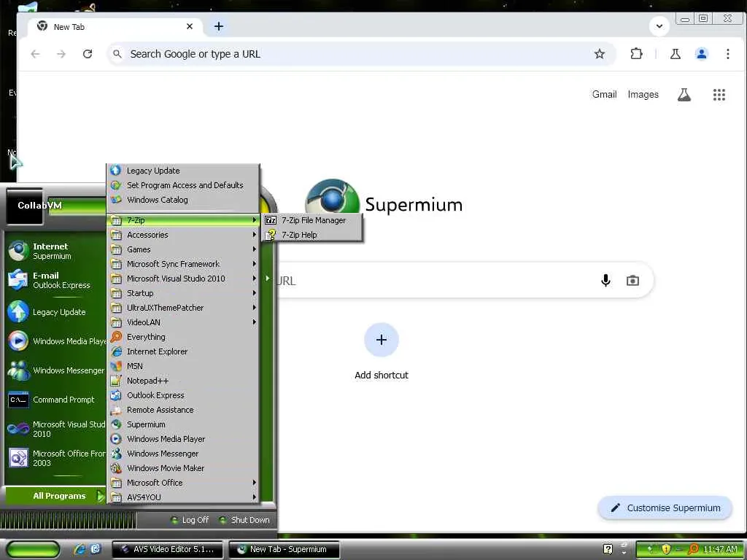Image resolution: width=747 pixels, height=560 pixels.
Task: Launch Everything search from programs list
Action: tap(183, 337)
